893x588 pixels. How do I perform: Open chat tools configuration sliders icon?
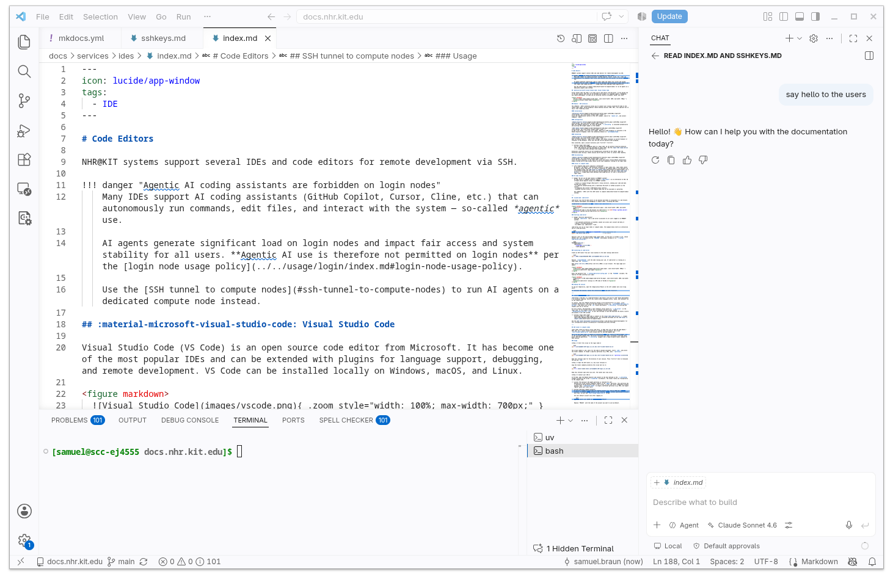[789, 525]
